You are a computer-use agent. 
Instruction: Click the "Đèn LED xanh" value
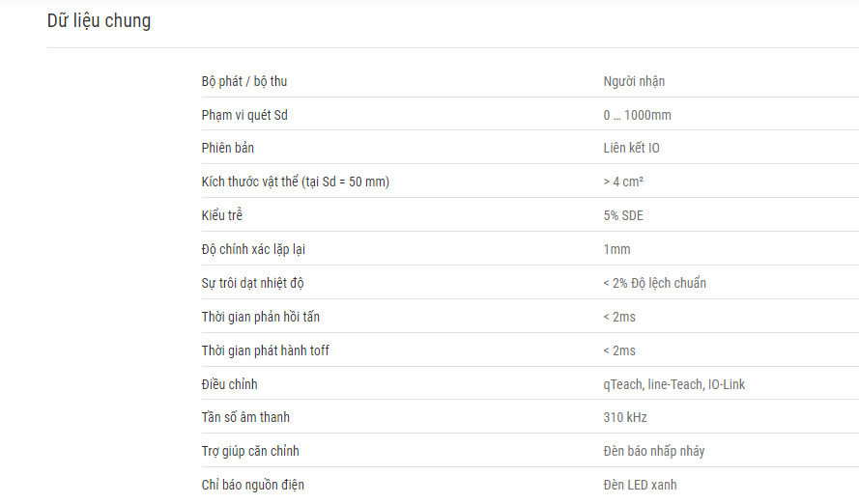[x=640, y=485]
